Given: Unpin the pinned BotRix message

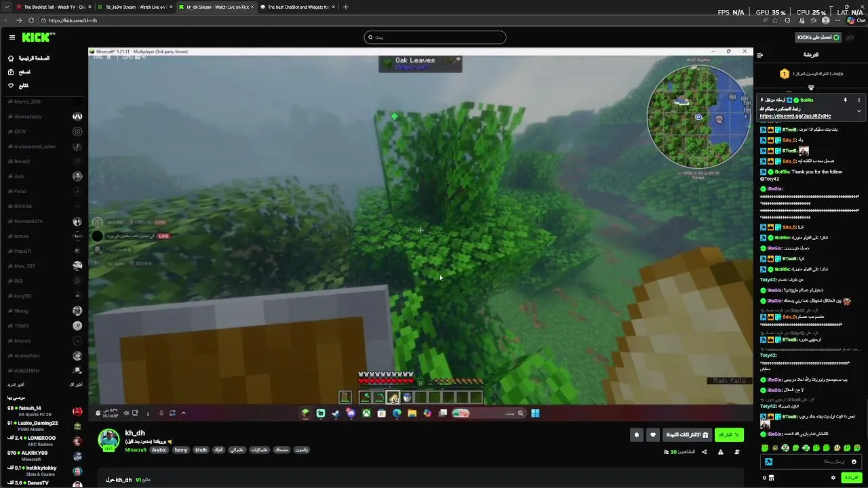Looking at the screenshot, I should click(846, 100).
